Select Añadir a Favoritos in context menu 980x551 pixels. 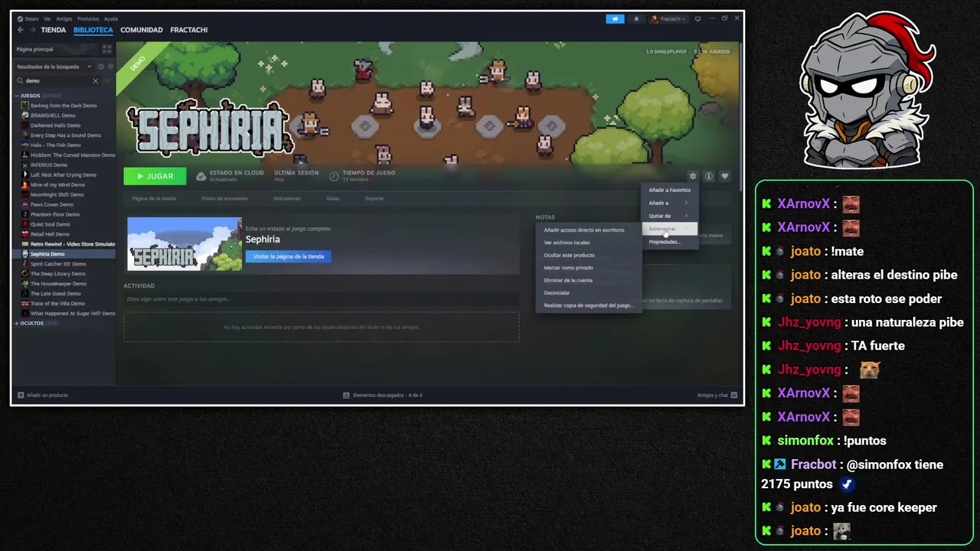[x=669, y=190]
